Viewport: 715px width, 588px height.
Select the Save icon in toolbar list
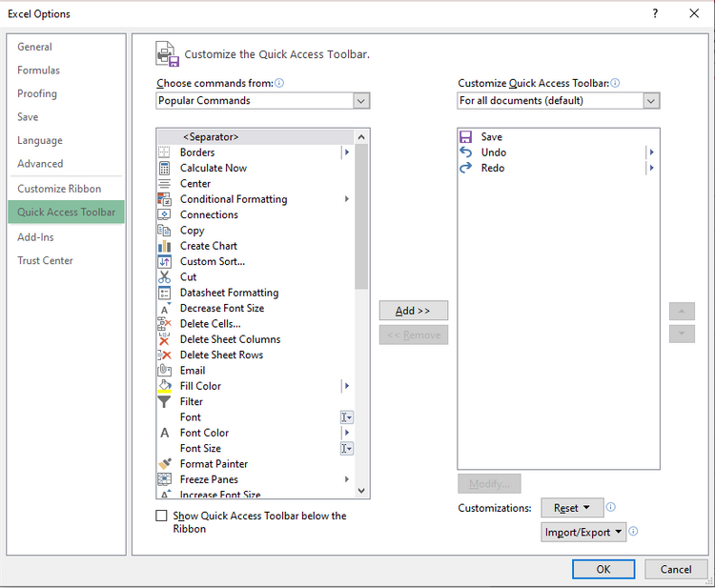point(465,136)
